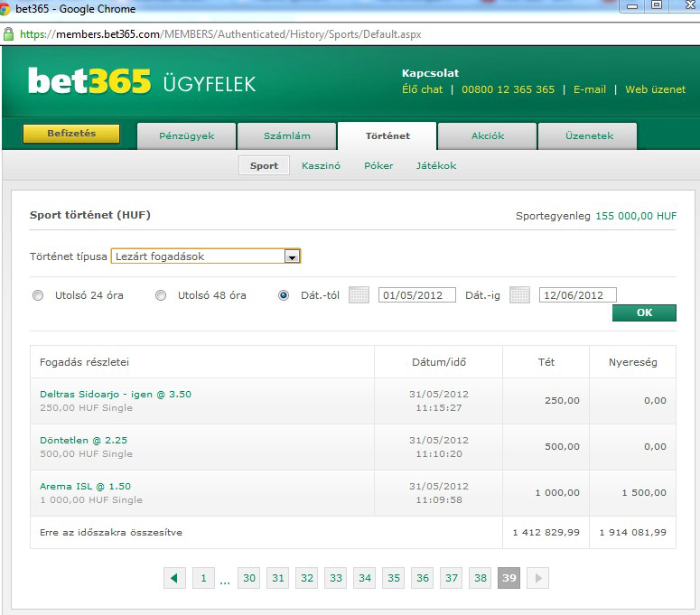Select the Dát.-tól date range radio button
The width and height of the screenshot is (700, 615).
point(284,295)
